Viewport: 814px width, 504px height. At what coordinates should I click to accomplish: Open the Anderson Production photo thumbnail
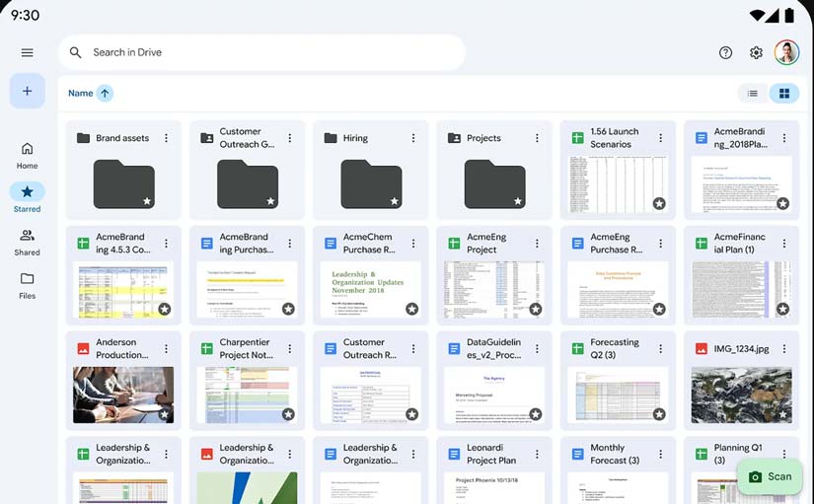click(123, 395)
